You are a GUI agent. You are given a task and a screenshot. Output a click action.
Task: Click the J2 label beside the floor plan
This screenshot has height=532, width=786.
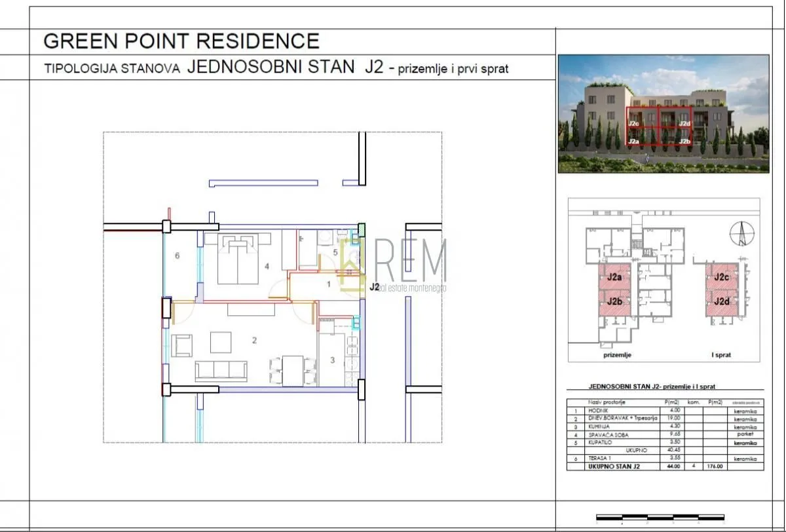click(375, 286)
